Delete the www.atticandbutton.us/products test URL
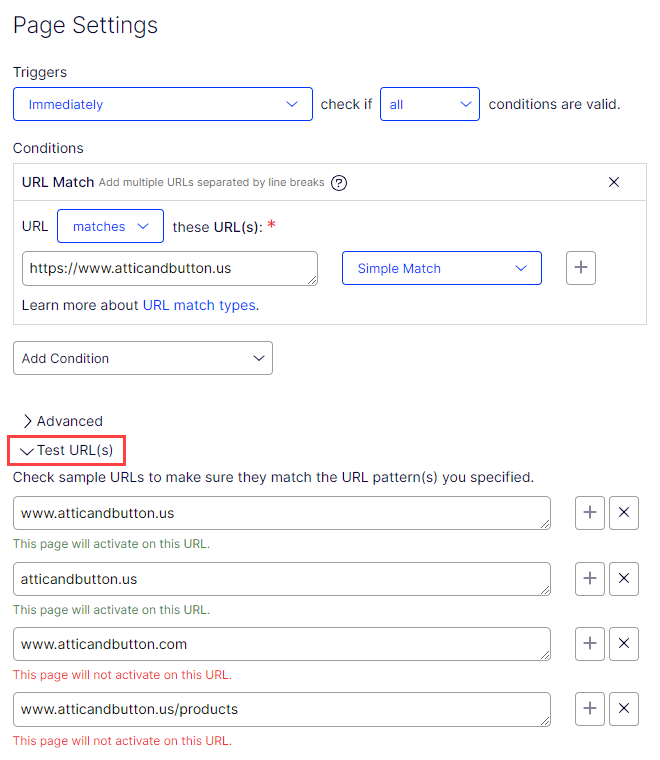 tap(624, 709)
